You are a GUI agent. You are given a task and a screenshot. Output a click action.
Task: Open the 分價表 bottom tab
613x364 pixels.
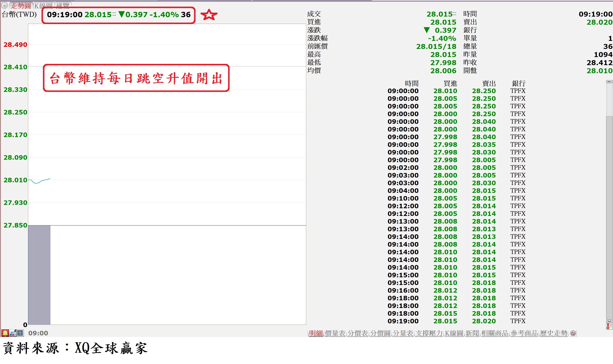pos(358,333)
